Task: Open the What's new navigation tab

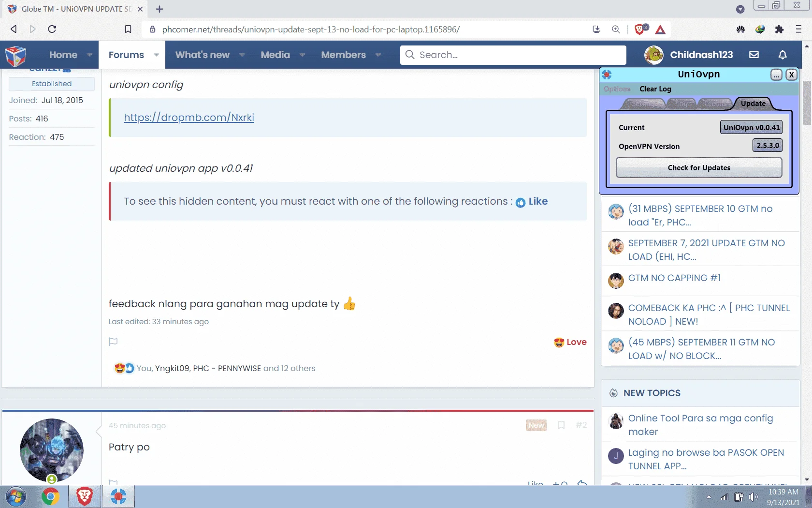Action: coord(203,55)
